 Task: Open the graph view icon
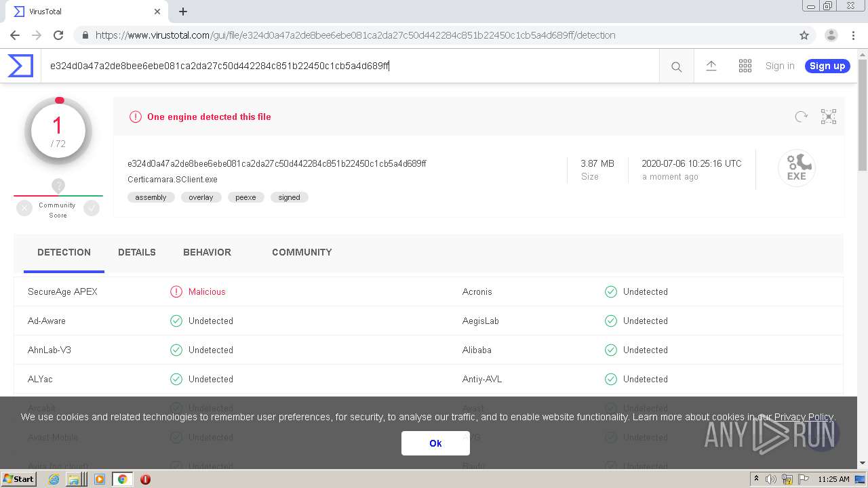[829, 117]
